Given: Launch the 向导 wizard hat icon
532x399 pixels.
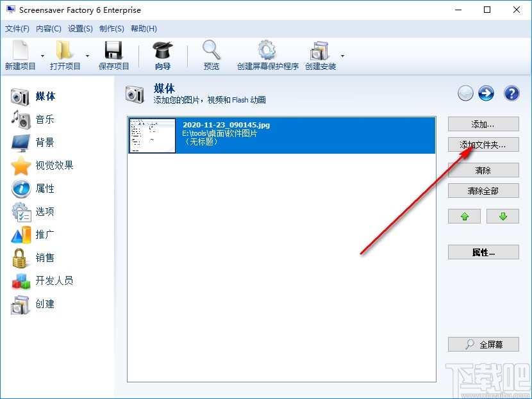Looking at the screenshot, I should pos(163,50).
